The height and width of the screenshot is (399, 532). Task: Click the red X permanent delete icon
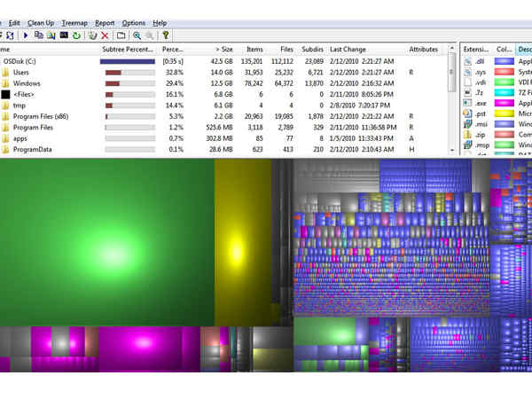click(105, 35)
